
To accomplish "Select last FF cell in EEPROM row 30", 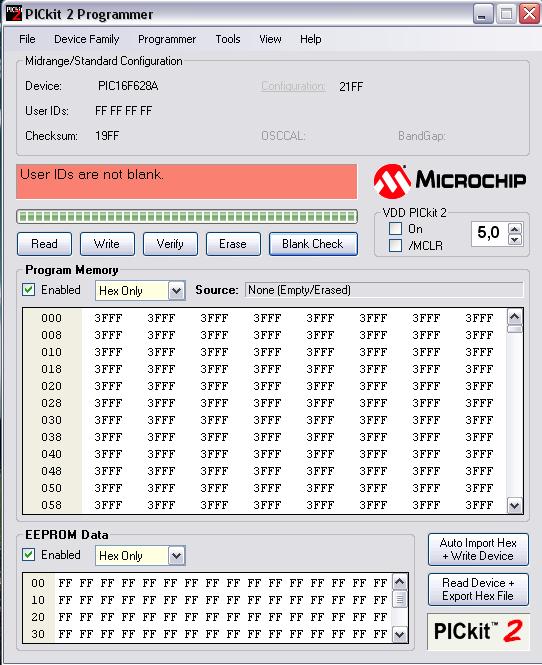I will [380, 634].
